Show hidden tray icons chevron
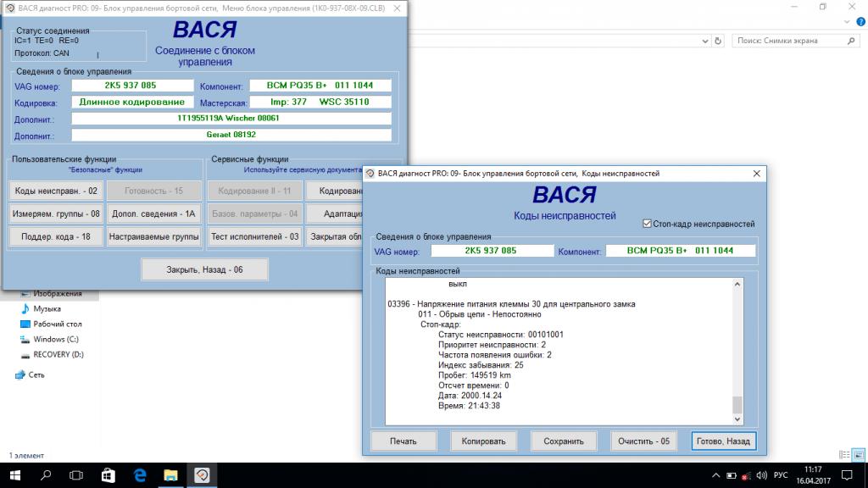Image resolution: width=868 pixels, height=488 pixels. (715, 475)
